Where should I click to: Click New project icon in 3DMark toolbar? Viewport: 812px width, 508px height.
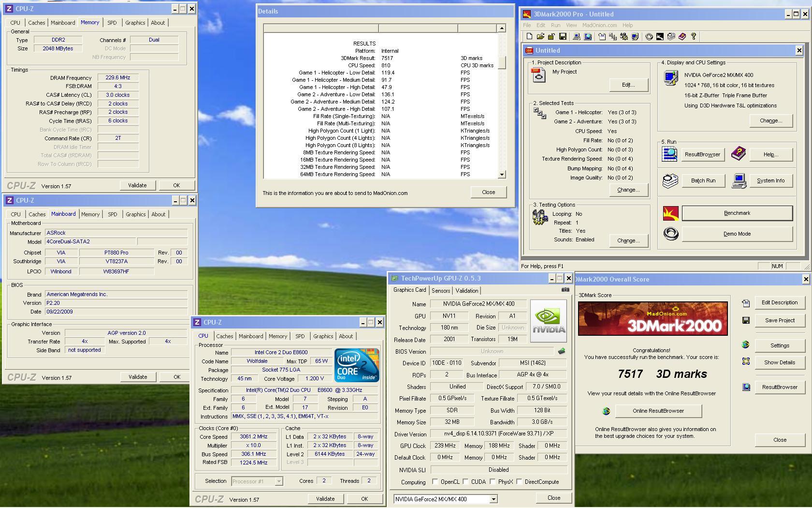coord(529,36)
